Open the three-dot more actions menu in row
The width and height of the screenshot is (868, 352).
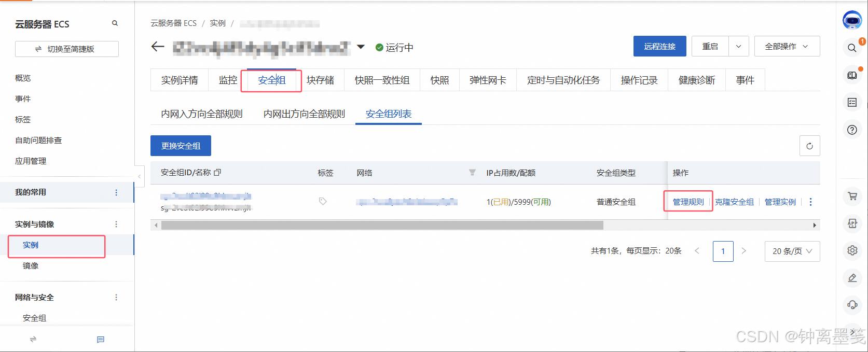coord(810,202)
